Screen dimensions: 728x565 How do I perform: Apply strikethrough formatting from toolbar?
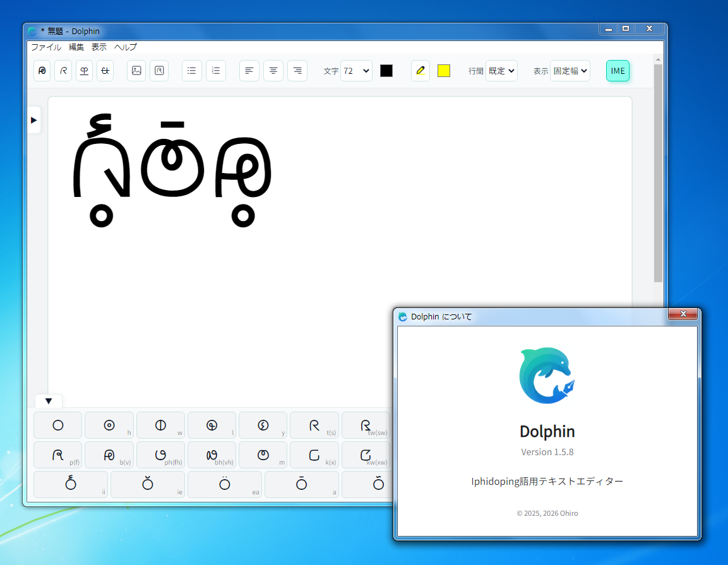105,71
